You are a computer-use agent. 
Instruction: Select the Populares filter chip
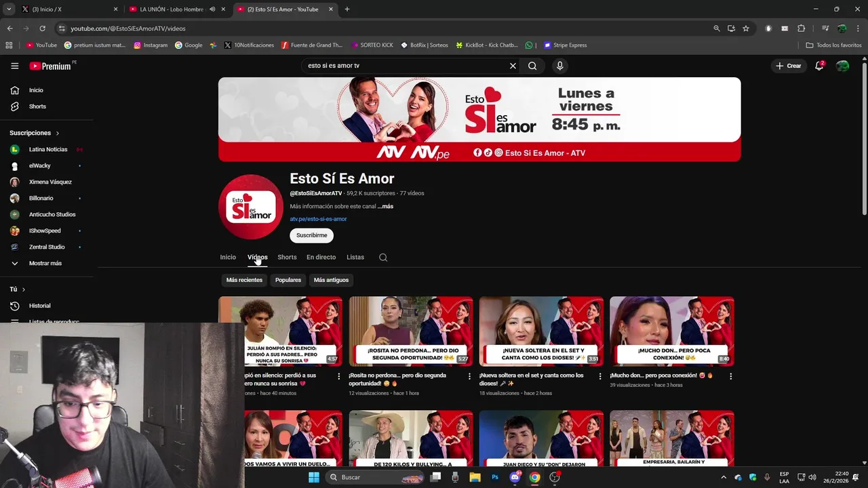pyautogui.click(x=288, y=280)
